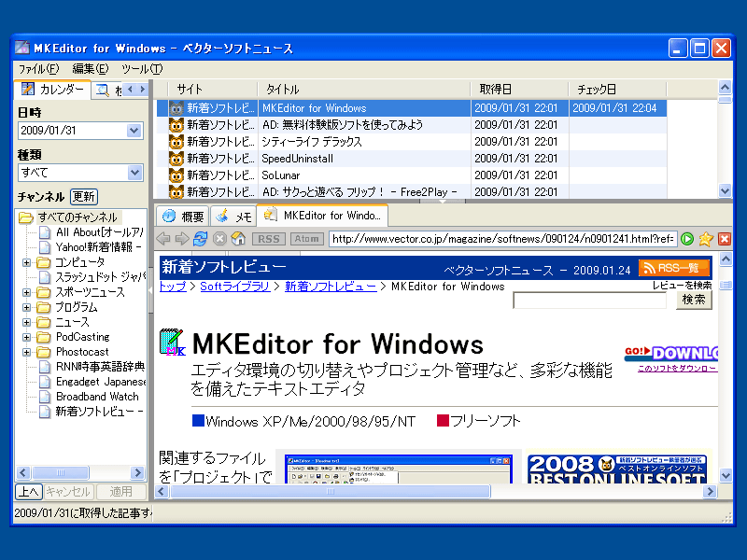This screenshot has width=747, height=560.
Task: Click the MK logo icon in article
Action: (172, 343)
